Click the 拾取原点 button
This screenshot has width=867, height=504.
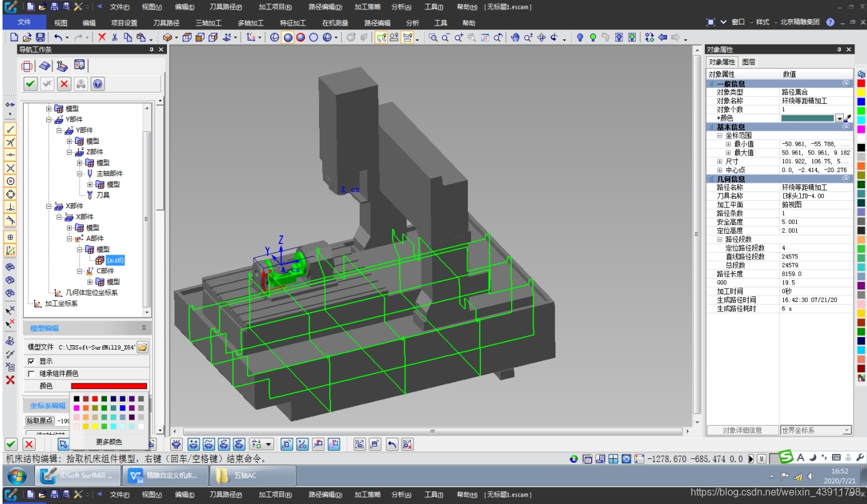click(39, 421)
